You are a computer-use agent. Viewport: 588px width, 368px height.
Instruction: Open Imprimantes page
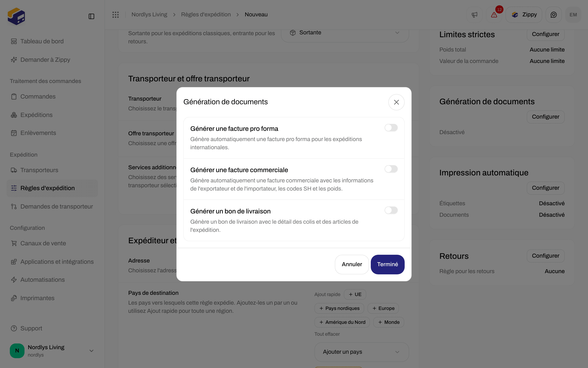(52, 298)
